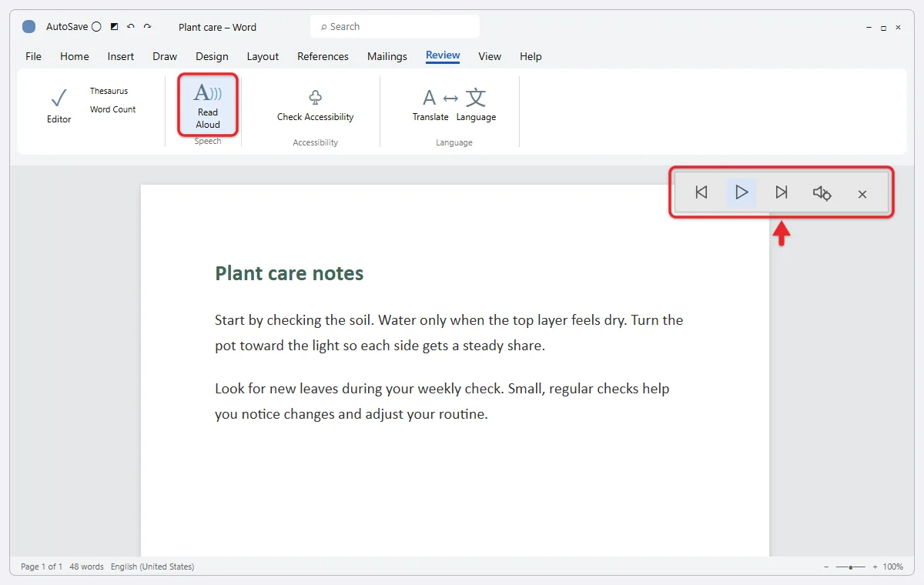Screen dimensions: 924x585
Task: Open the File menu
Action: coord(34,56)
